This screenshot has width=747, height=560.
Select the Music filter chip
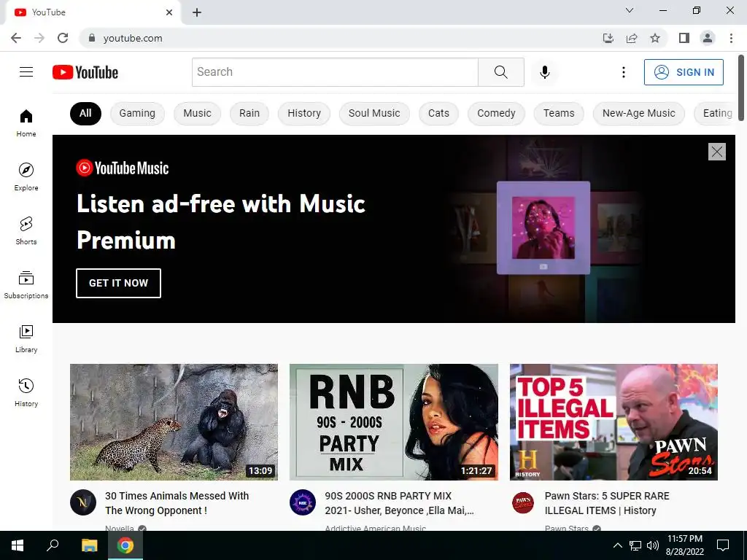(197, 113)
